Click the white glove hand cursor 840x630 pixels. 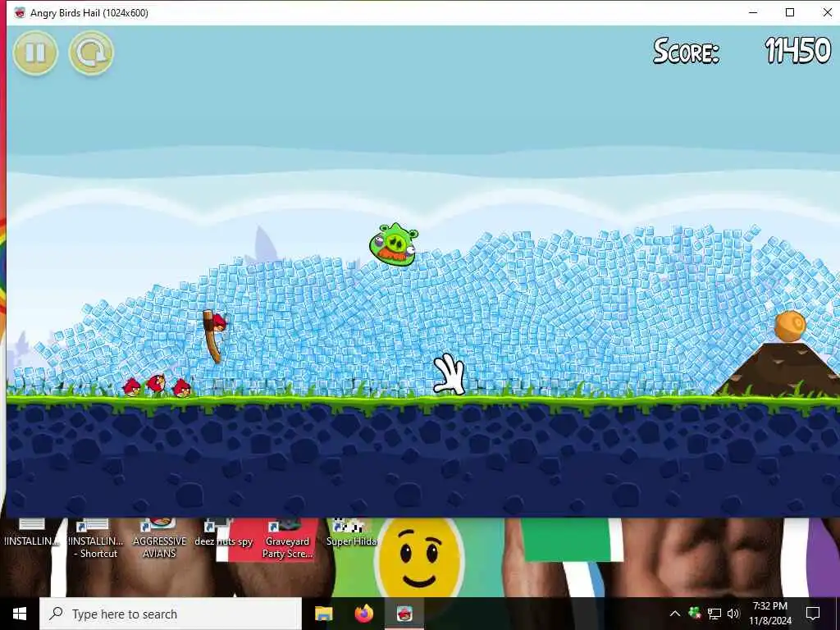(449, 374)
